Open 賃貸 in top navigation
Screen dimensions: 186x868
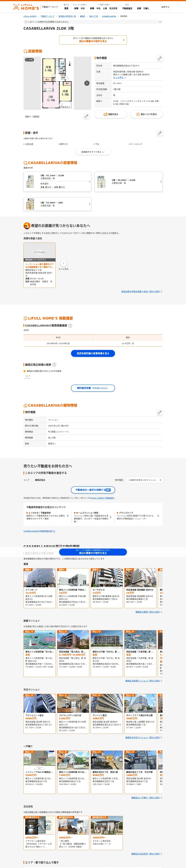pos(66,8)
